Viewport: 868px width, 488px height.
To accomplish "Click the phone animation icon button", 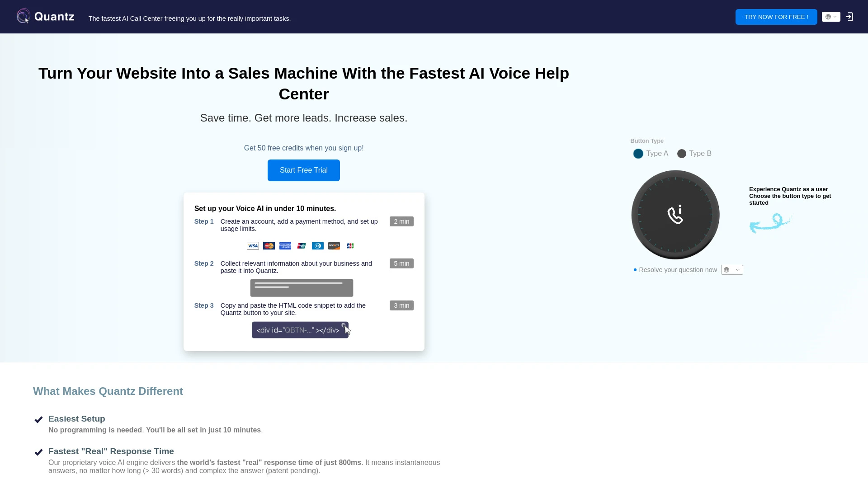I will point(675,214).
